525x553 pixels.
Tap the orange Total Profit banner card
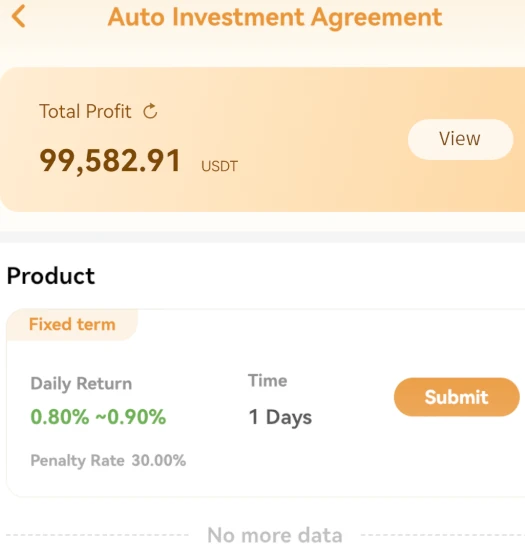pos(262,139)
